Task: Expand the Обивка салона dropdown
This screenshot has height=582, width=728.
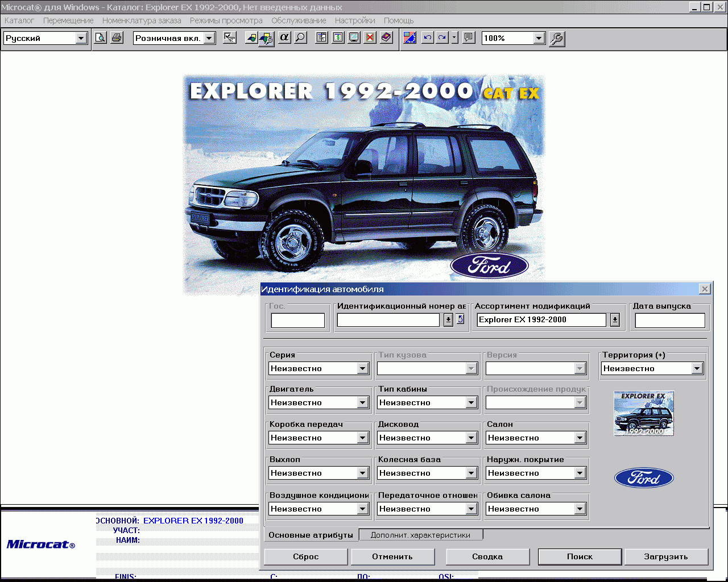Action: pos(580,509)
